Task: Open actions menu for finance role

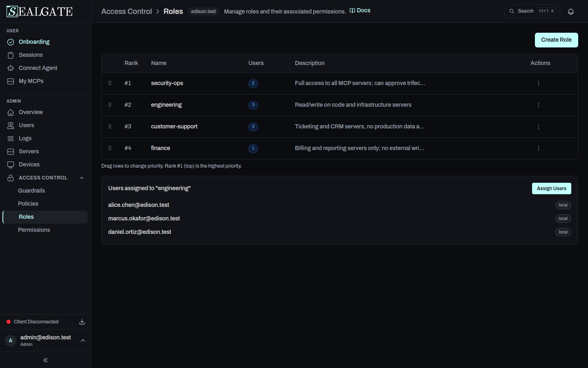Action: pyautogui.click(x=539, y=148)
